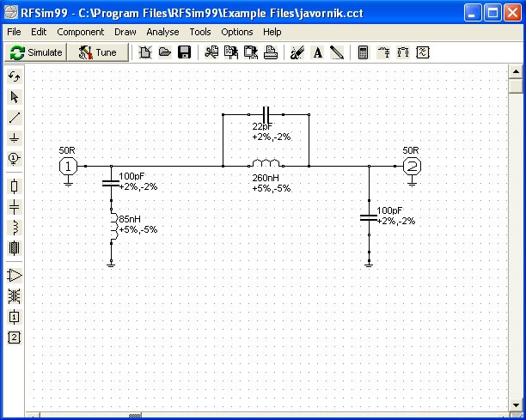Pick the inductor component tool
The image size is (526, 420).
15,227
